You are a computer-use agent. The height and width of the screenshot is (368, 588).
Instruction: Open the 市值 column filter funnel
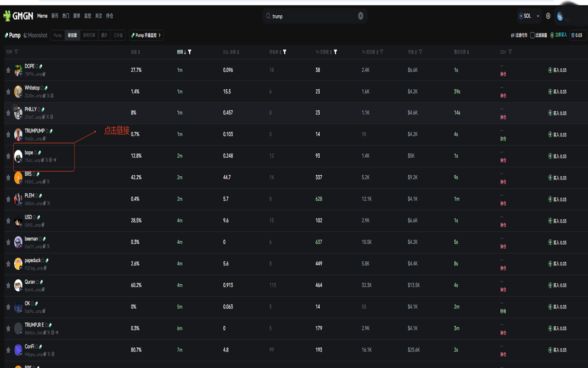point(421,52)
